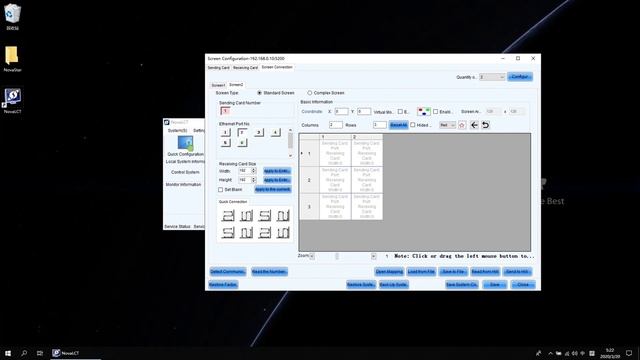
Task: Click the Read the Number button
Action: [269, 272]
